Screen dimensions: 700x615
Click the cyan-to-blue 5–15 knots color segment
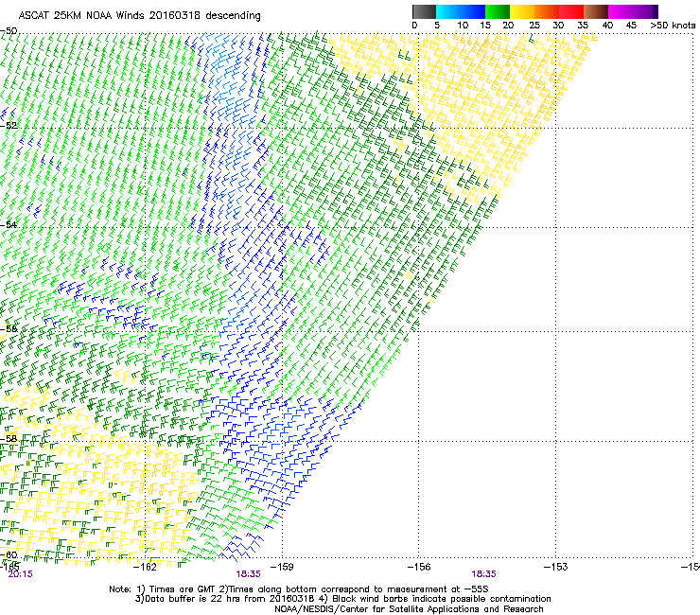pos(461,11)
